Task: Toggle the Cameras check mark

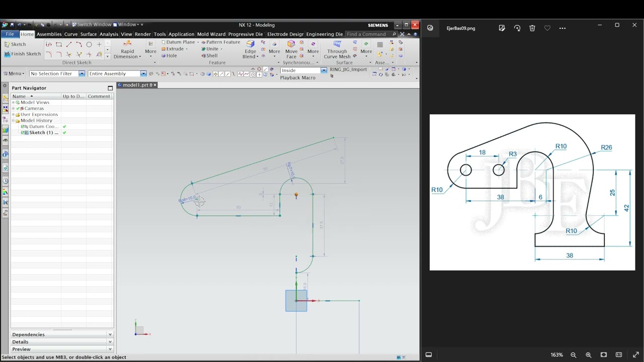Action: pos(18,109)
